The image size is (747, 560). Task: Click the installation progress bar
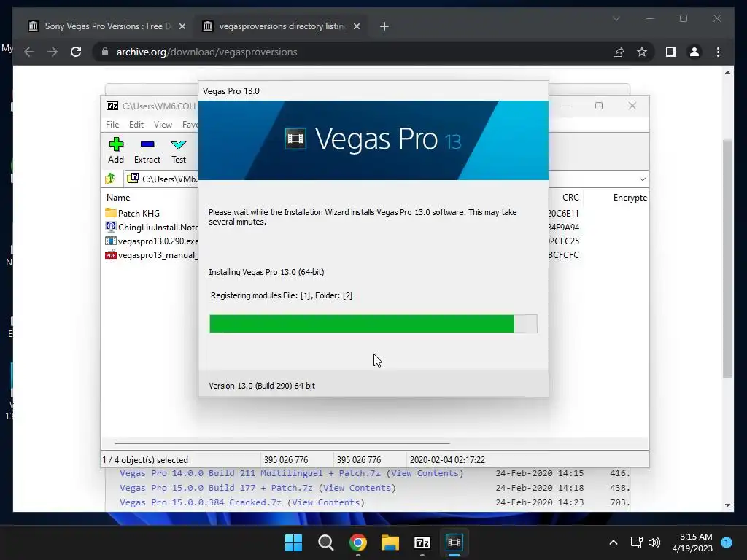tap(373, 324)
